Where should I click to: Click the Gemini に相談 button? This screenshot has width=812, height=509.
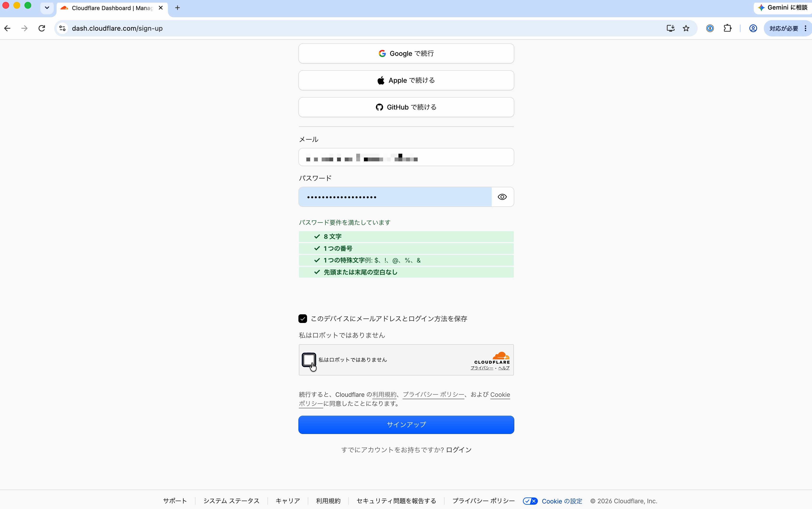[783, 7]
